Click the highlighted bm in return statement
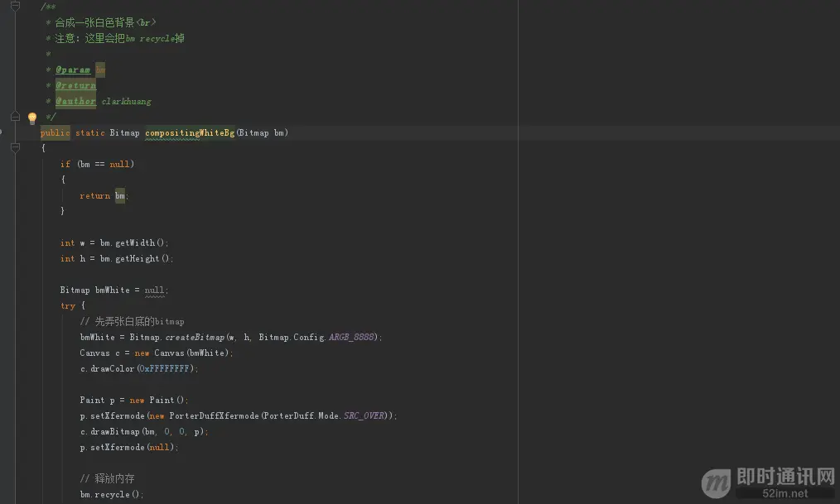Screen dimensions: 840x504 coord(120,195)
